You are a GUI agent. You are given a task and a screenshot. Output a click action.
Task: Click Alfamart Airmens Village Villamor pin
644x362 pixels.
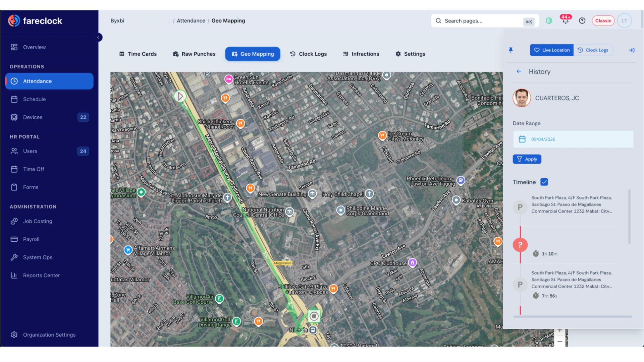[x=128, y=250]
